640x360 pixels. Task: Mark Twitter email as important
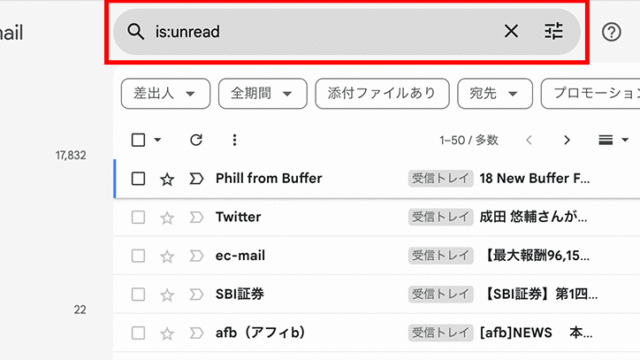(196, 217)
